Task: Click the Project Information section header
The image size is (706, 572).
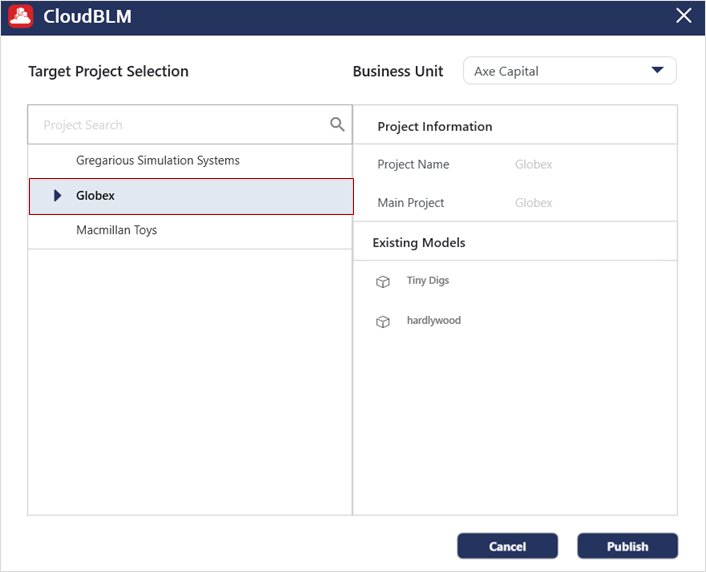Action: [x=434, y=127]
